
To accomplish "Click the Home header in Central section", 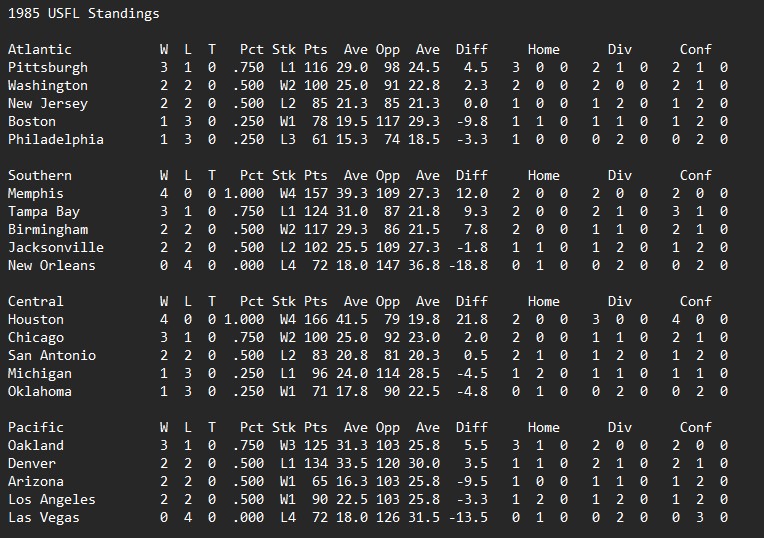I will [543, 301].
